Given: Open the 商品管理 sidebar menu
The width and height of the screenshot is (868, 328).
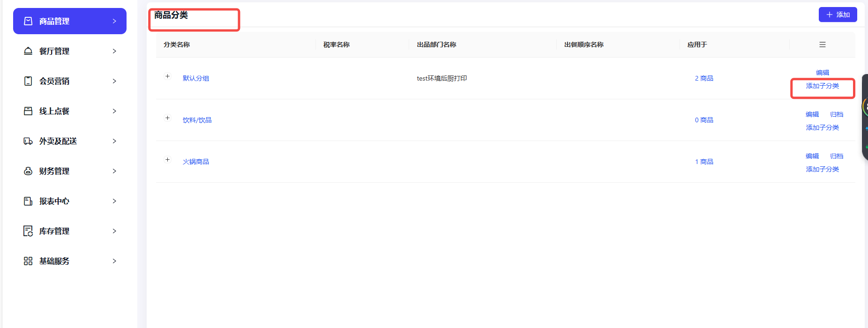Looking at the screenshot, I should coord(70,21).
